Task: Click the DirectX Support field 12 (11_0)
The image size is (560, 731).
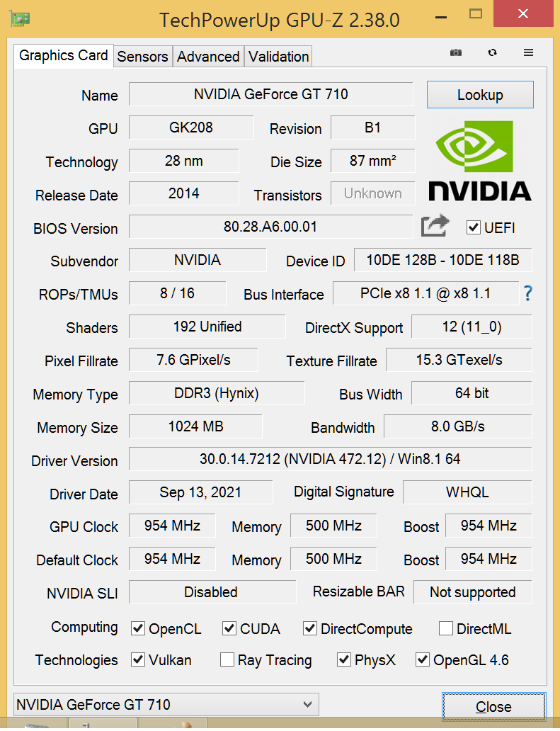Action: tap(472, 327)
